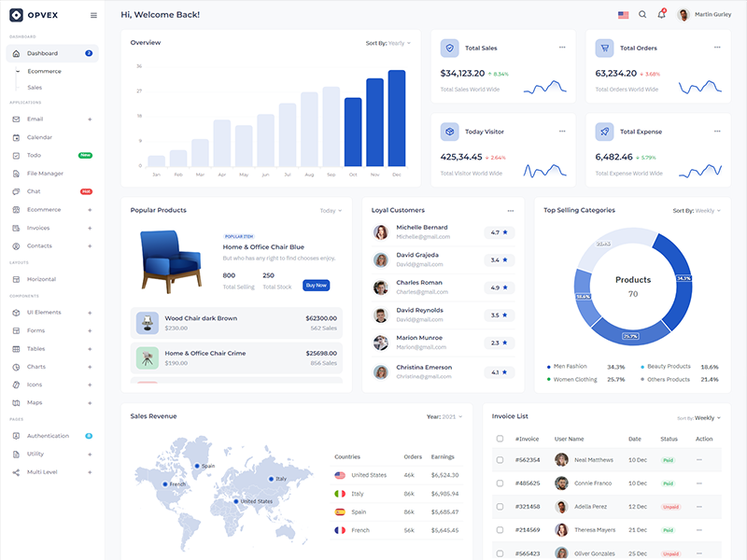This screenshot has width=747, height=560.
Task: Click the Total Expense rocket icon
Action: tap(604, 132)
